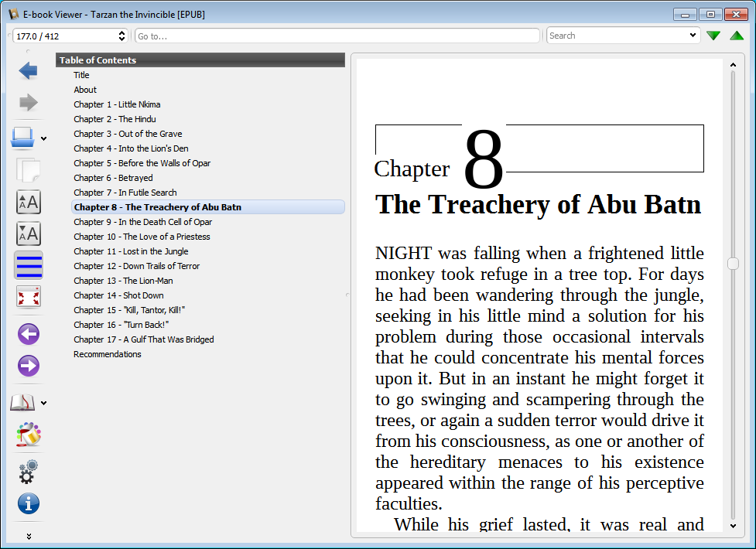Click the copy pages icon
The image size is (756, 549).
coord(28,169)
